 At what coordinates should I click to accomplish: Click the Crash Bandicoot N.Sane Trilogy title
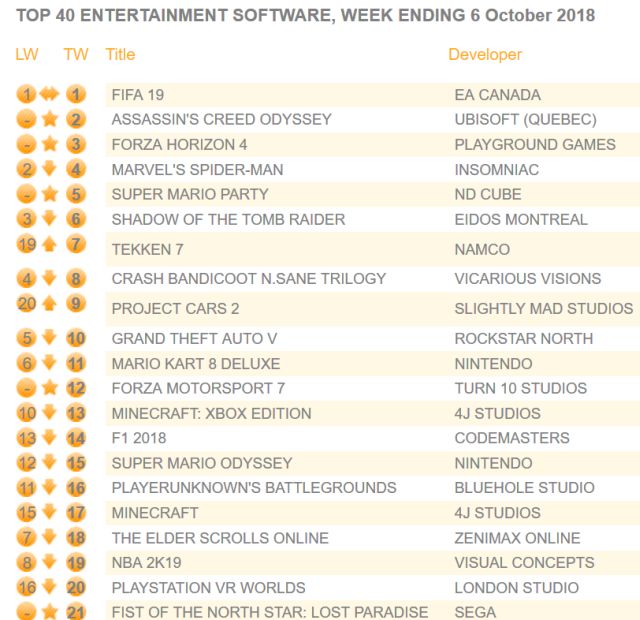coord(248,279)
